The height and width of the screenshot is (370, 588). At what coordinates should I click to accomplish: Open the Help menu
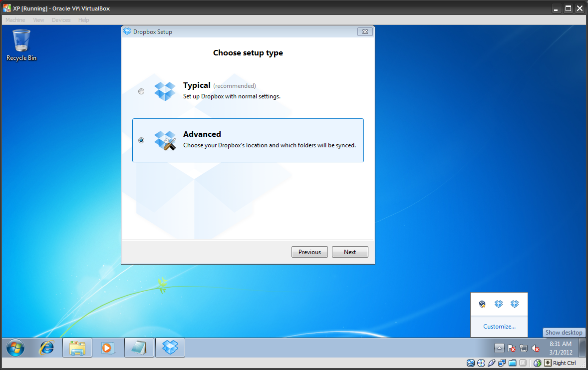point(83,20)
